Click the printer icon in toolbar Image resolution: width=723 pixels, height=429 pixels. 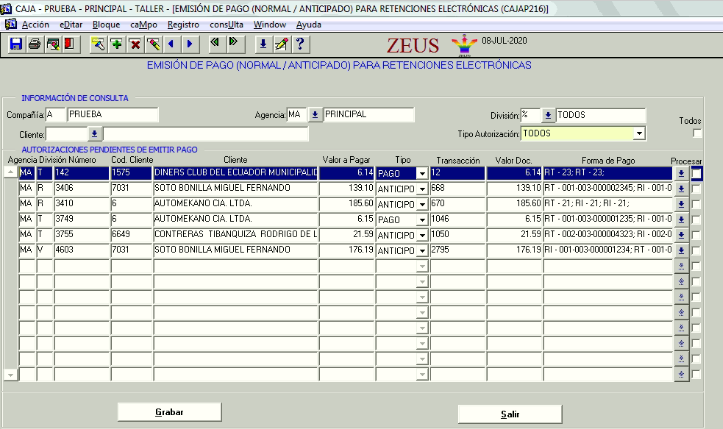[35, 44]
